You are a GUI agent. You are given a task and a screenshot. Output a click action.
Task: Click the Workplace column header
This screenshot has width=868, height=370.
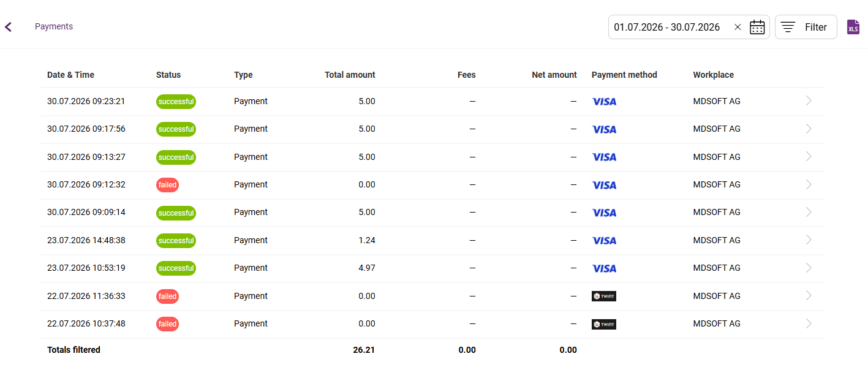[x=713, y=75]
